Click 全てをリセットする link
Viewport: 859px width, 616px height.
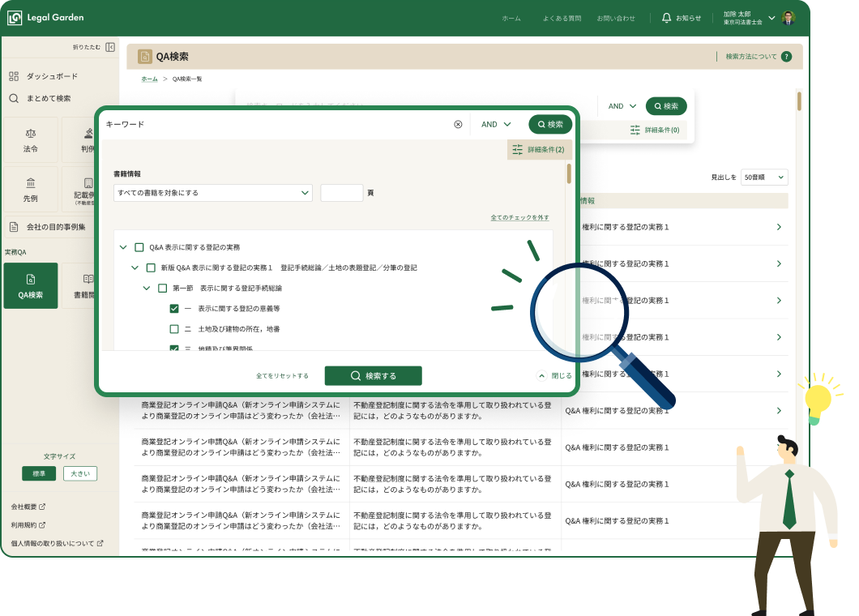[282, 376]
